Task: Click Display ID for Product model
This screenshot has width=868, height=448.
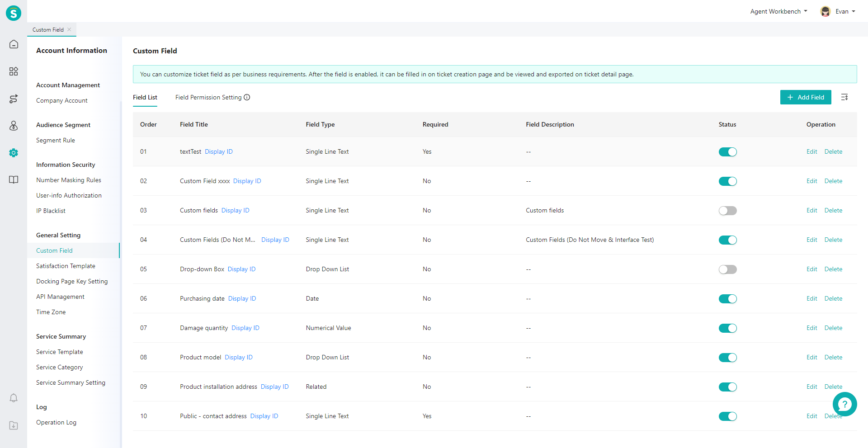Action: click(239, 357)
